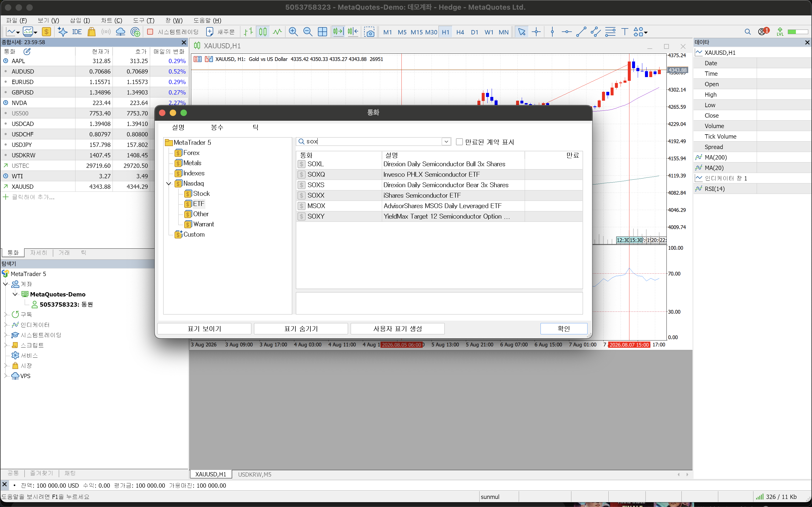Click the 표기 보이기 button
Viewport: 812px width, 507px height.
pyautogui.click(x=204, y=329)
